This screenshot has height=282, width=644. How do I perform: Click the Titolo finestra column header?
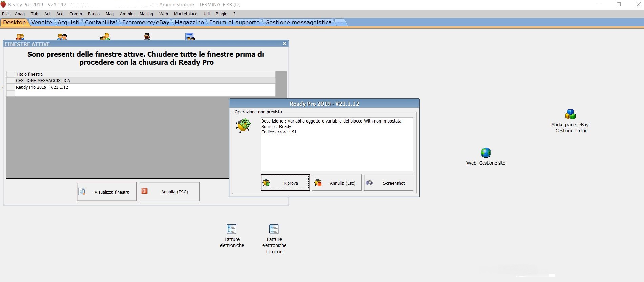[x=145, y=74]
